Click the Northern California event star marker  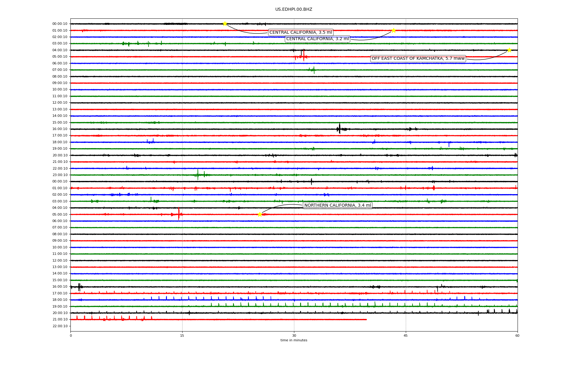260,214
